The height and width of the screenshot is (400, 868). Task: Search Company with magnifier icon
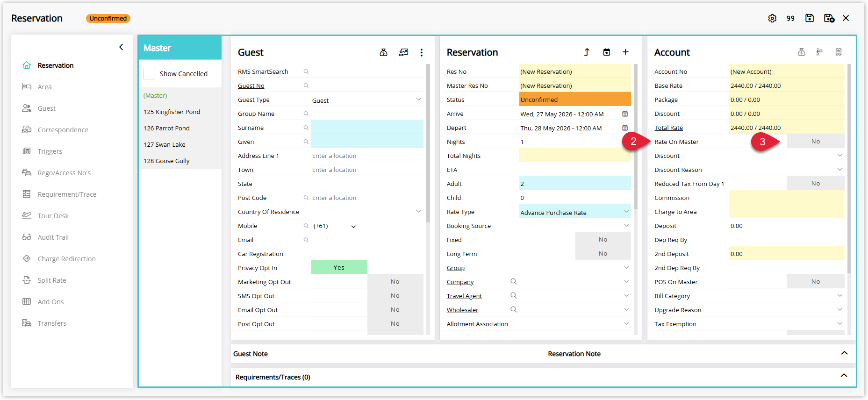point(514,281)
